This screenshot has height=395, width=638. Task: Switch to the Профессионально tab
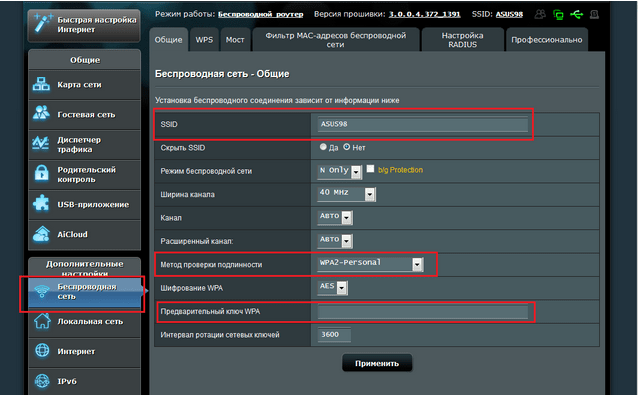click(546, 40)
